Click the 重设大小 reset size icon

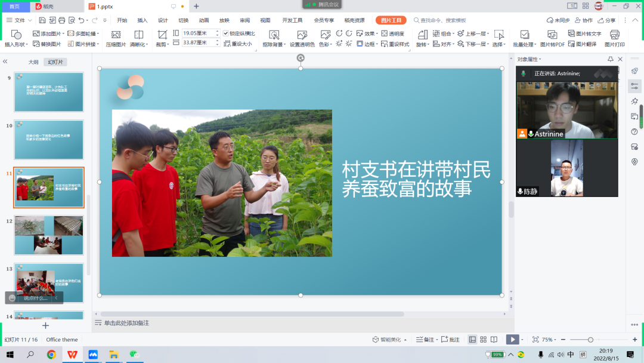227,44
